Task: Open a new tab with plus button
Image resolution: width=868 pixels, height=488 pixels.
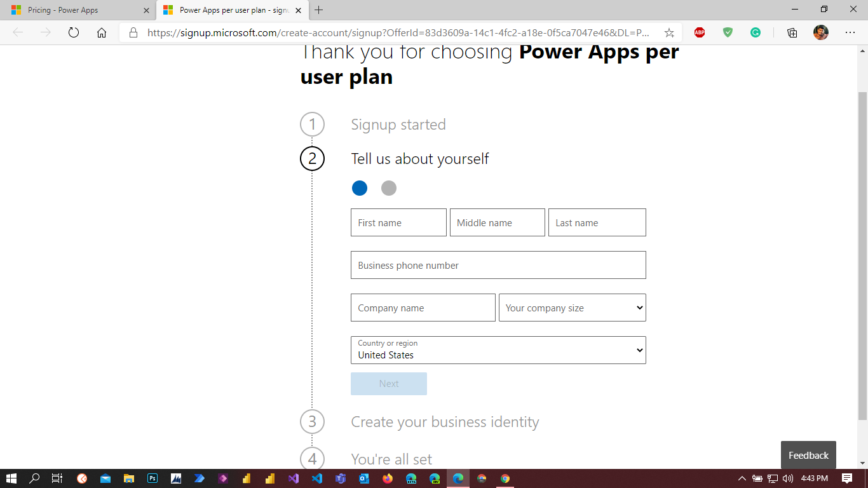Action: 319,10
